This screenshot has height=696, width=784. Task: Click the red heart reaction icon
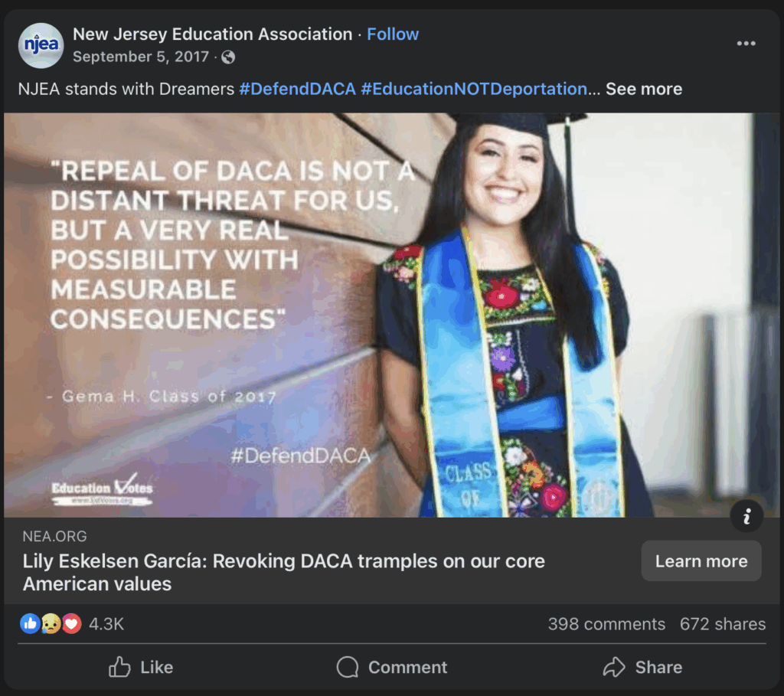click(x=71, y=624)
